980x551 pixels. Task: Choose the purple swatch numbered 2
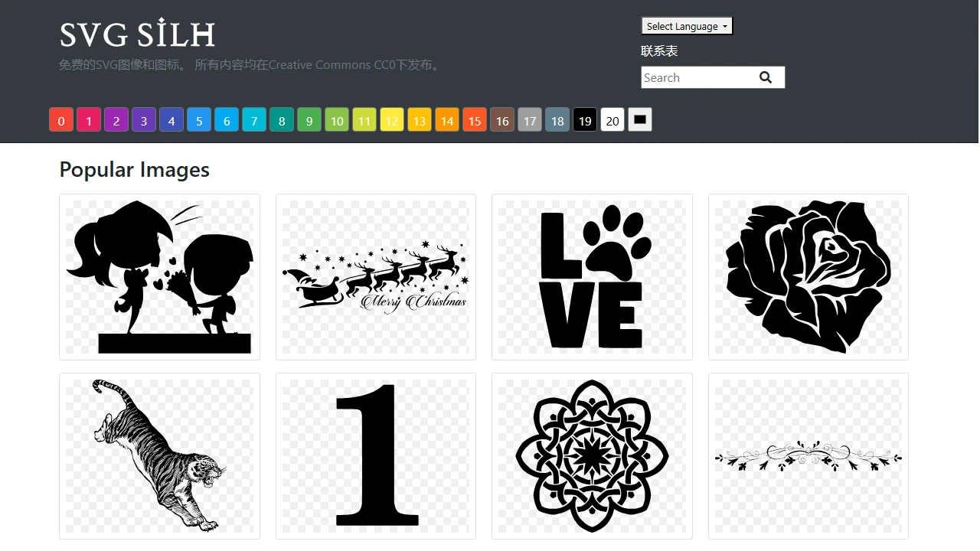(x=116, y=120)
